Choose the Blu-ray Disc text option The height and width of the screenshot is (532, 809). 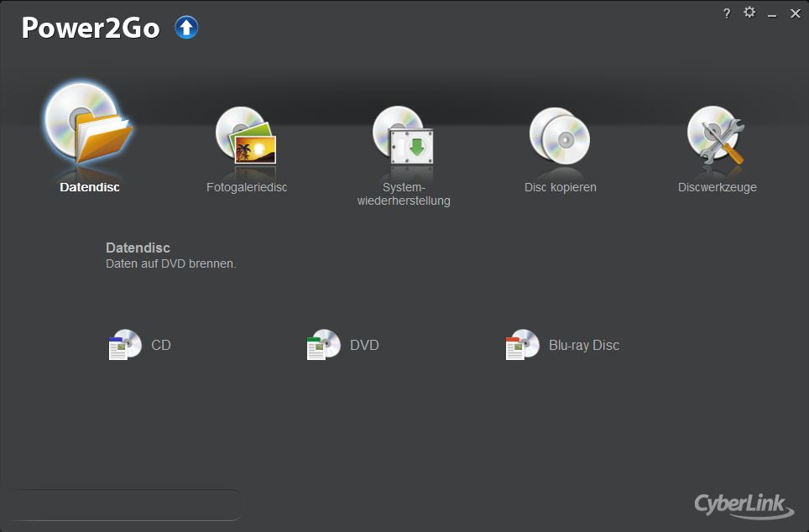click(584, 345)
